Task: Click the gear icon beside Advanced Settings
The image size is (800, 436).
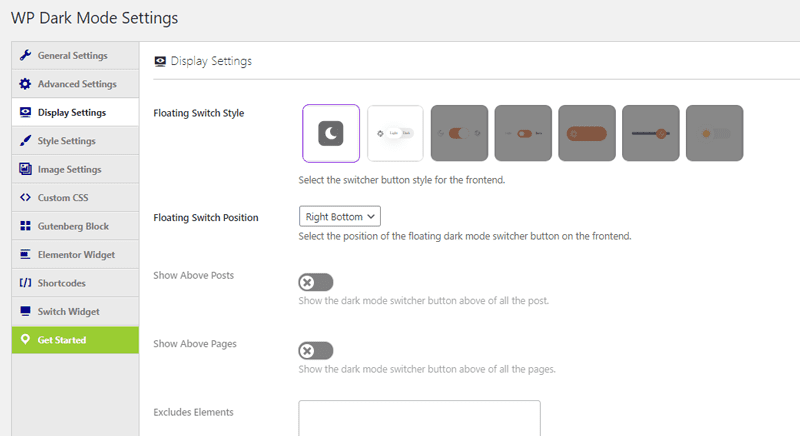Action: coord(25,84)
